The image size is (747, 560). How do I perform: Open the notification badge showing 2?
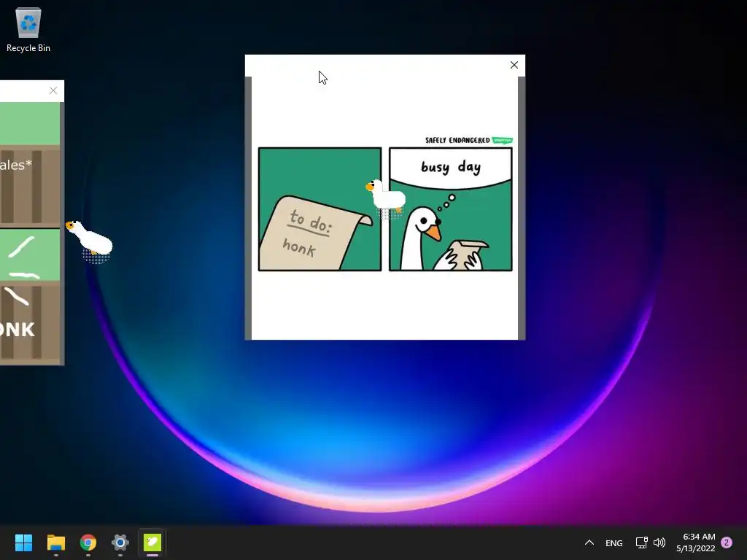point(727,542)
